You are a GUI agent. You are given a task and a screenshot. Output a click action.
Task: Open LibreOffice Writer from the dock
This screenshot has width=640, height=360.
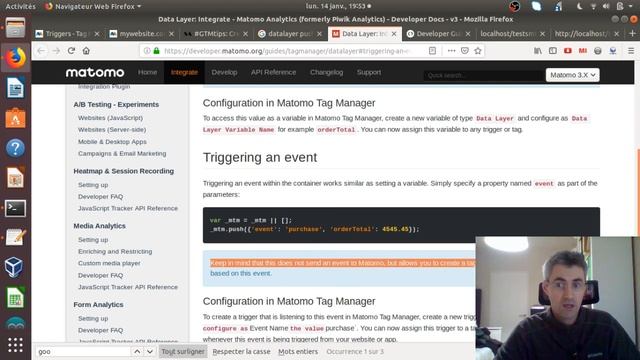pyautogui.click(x=16, y=88)
